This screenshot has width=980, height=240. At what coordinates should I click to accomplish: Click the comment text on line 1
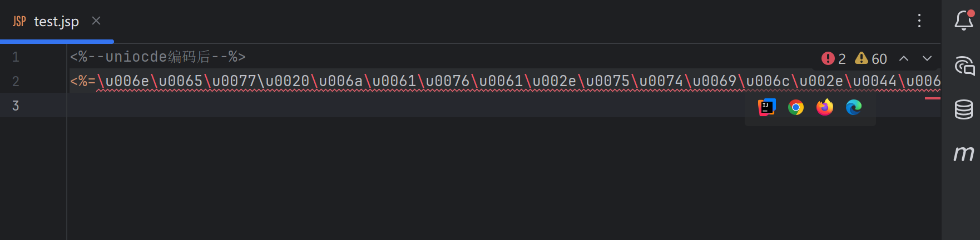(x=157, y=57)
